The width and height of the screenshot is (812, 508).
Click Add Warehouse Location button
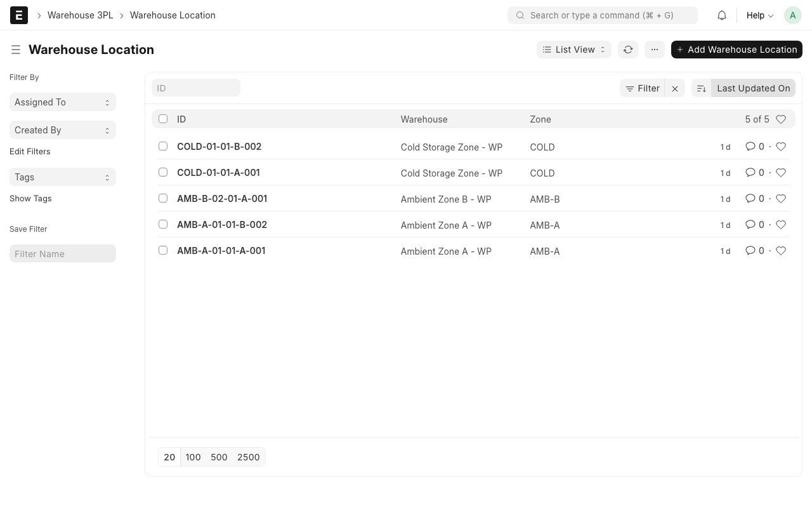pos(737,50)
